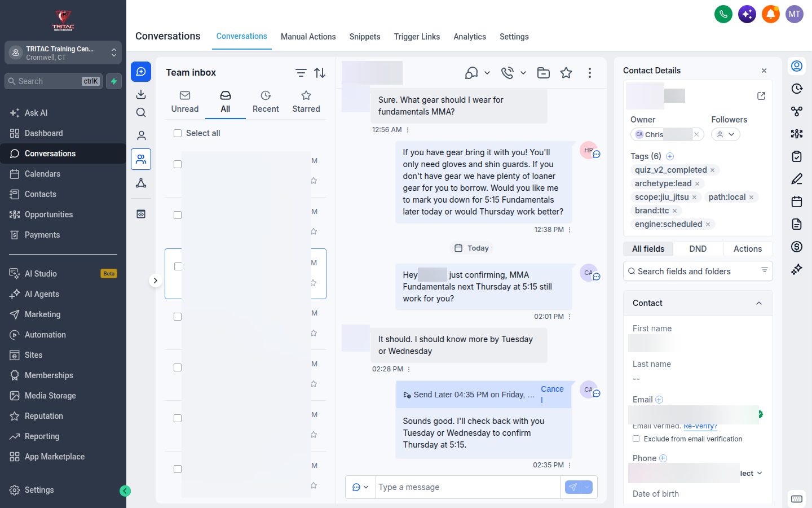Add an email with the plus icon
The height and width of the screenshot is (508, 812).
[x=659, y=400]
